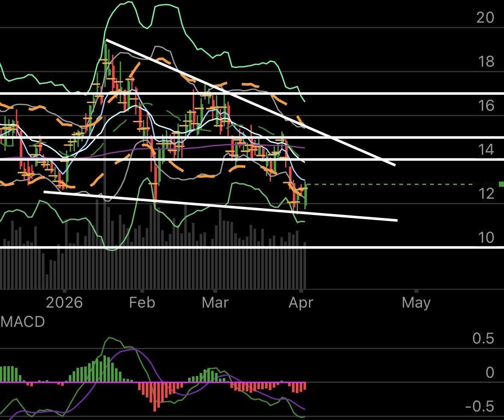Click the Mar month label
The image size is (504, 420).
(x=215, y=303)
